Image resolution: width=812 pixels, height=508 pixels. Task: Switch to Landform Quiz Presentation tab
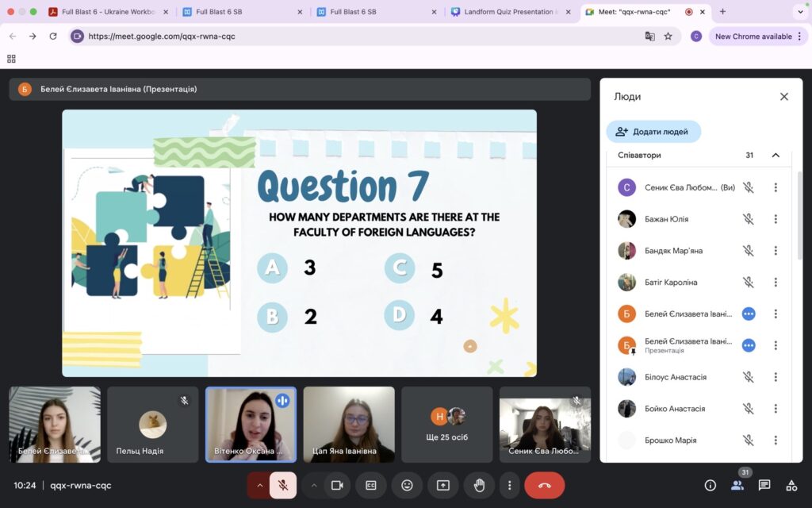[511, 11]
